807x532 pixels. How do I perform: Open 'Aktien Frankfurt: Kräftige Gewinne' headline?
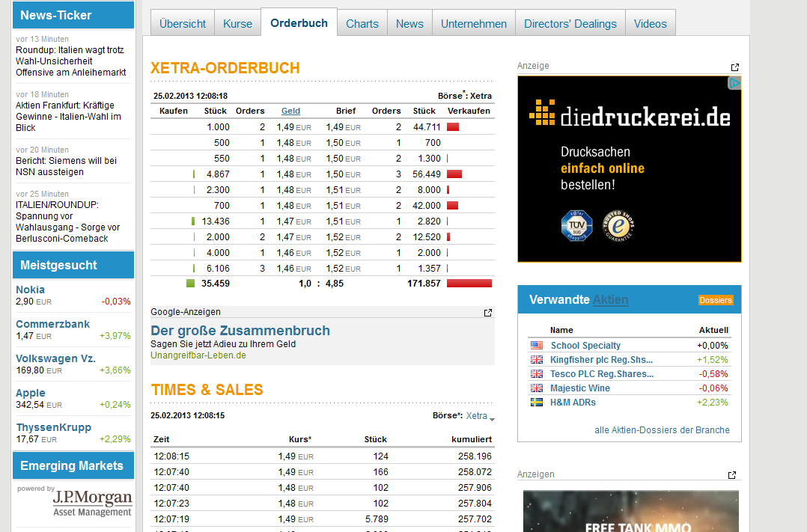(x=68, y=116)
